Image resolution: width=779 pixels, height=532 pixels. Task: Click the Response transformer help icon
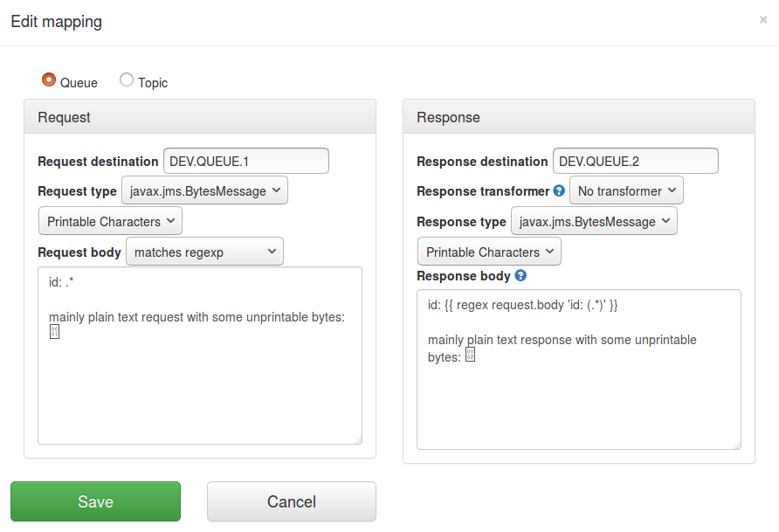pos(560,190)
